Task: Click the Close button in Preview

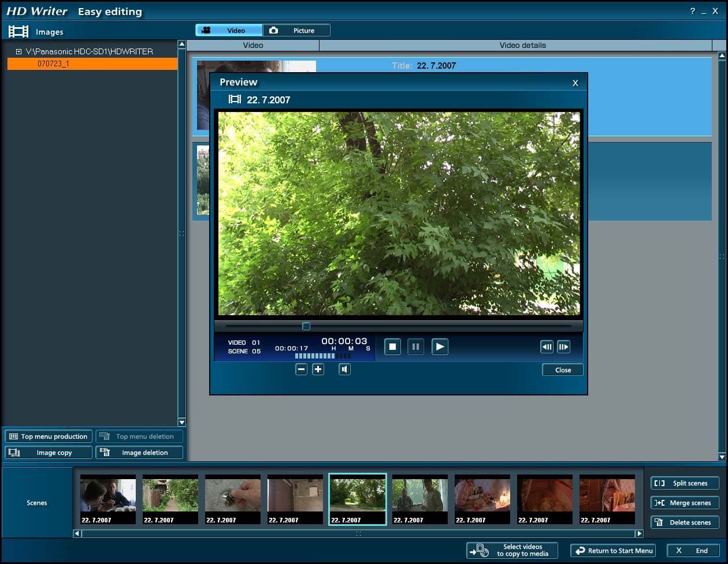Action: (x=563, y=370)
